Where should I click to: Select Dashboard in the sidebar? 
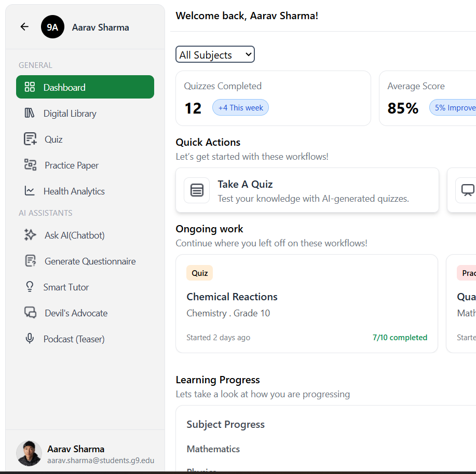click(x=85, y=87)
